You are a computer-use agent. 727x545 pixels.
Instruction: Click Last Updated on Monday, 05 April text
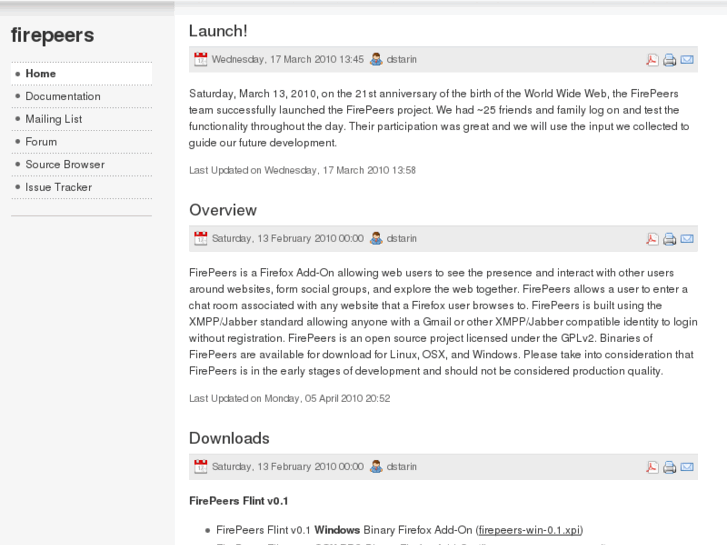[289, 398]
